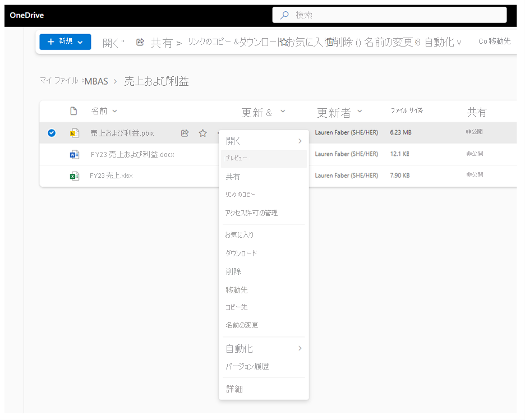Open the FY23 売上.xlsx file name link
This screenshot has height=420, width=525.
pyautogui.click(x=111, y=176)
